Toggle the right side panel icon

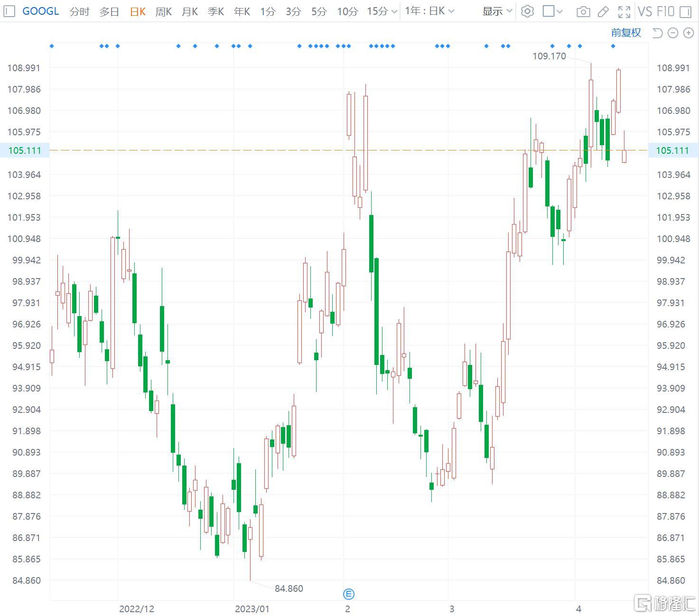coord(686,11)
